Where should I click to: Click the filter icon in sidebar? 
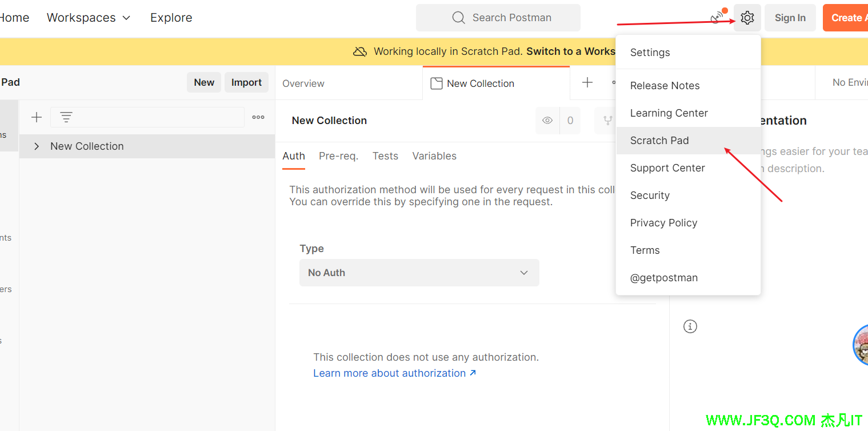click(x=66, y=117)
